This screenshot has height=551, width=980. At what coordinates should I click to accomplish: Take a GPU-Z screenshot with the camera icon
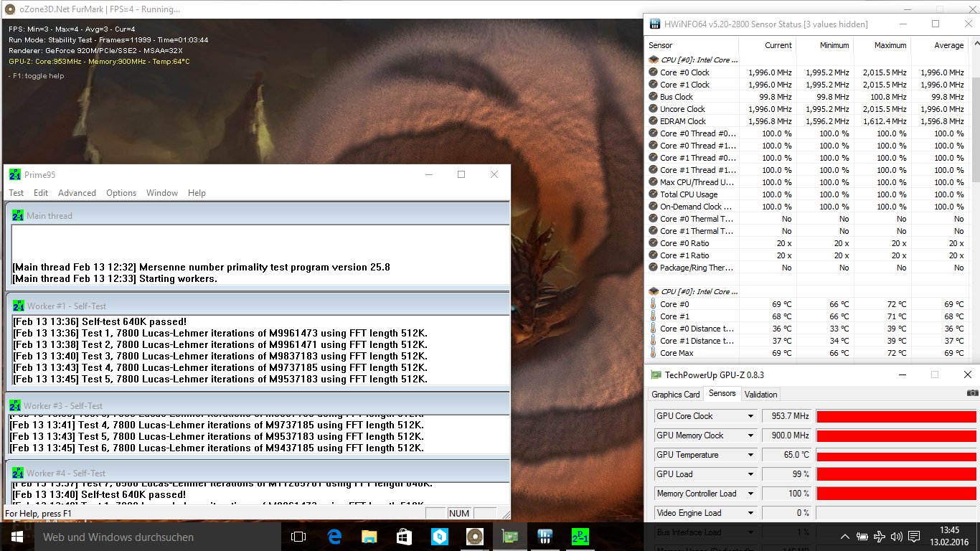(972, 394)
